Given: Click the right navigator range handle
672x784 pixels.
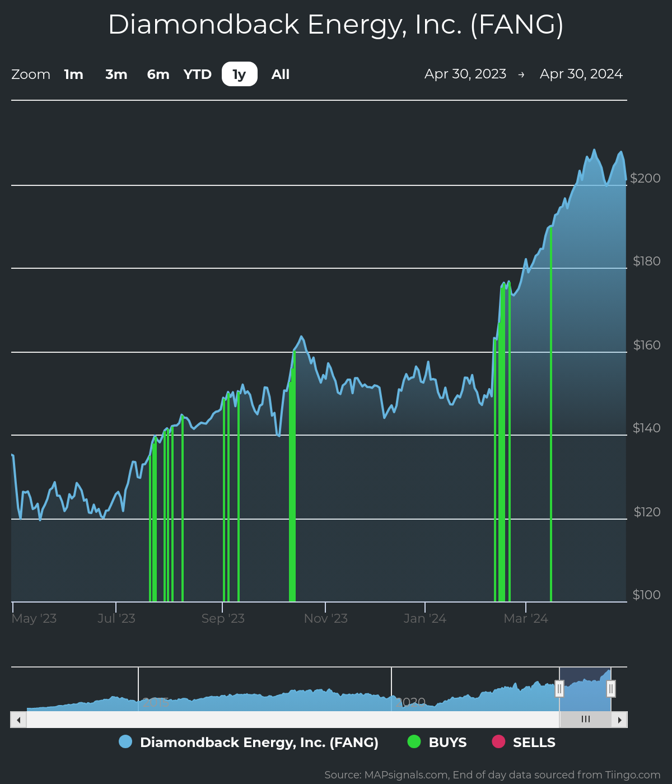Looking at the screenshot, I should point(611,689).
